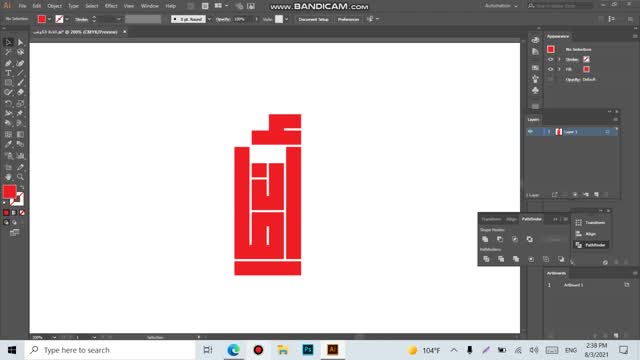Select the Pen tool
The height and width of the screenshot is (360, 640).
click(8, 63)
